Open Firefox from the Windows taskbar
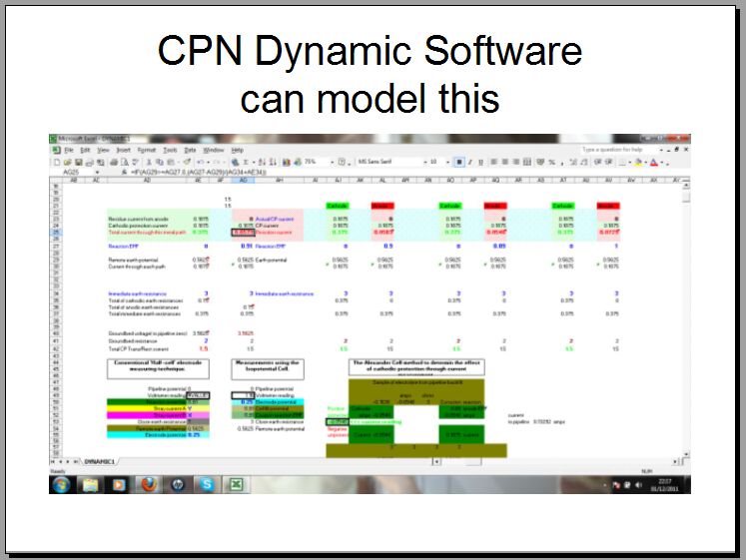Image resolution: width=746 pixels, height=560 pixels. tap(148, 484)
